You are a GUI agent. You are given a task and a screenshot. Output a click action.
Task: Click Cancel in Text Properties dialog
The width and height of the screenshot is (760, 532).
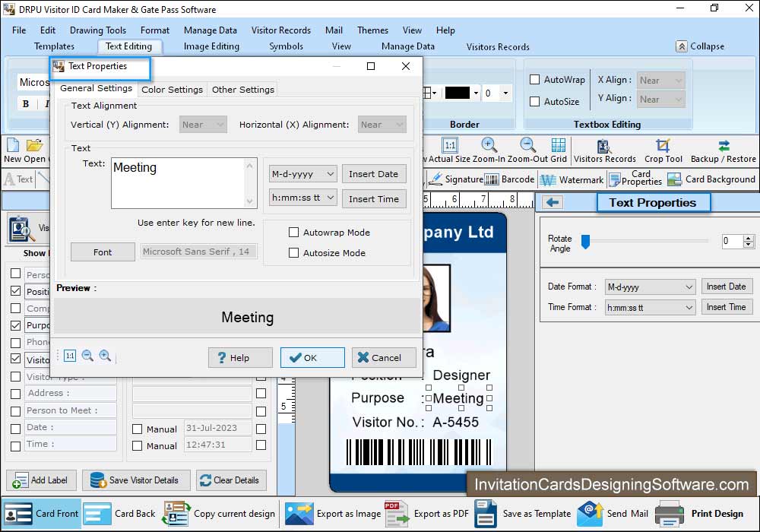tap(384, 357)
